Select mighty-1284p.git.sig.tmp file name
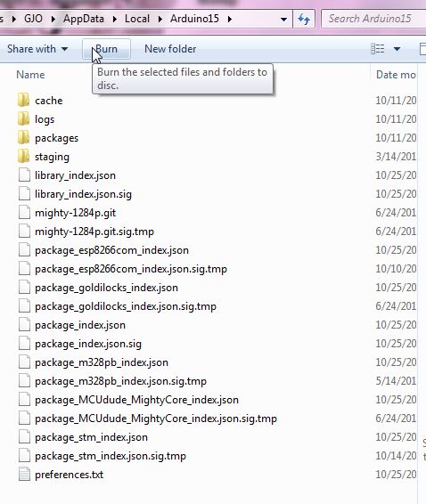The height and width of the screenshot is (504, 426). [94, 232]
